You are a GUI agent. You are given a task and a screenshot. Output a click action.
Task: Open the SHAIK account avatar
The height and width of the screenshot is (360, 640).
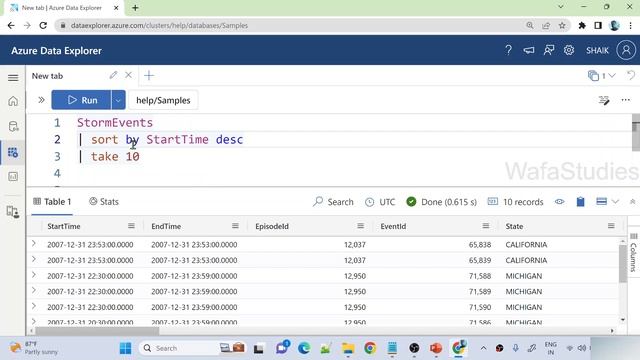click(626, 50)
